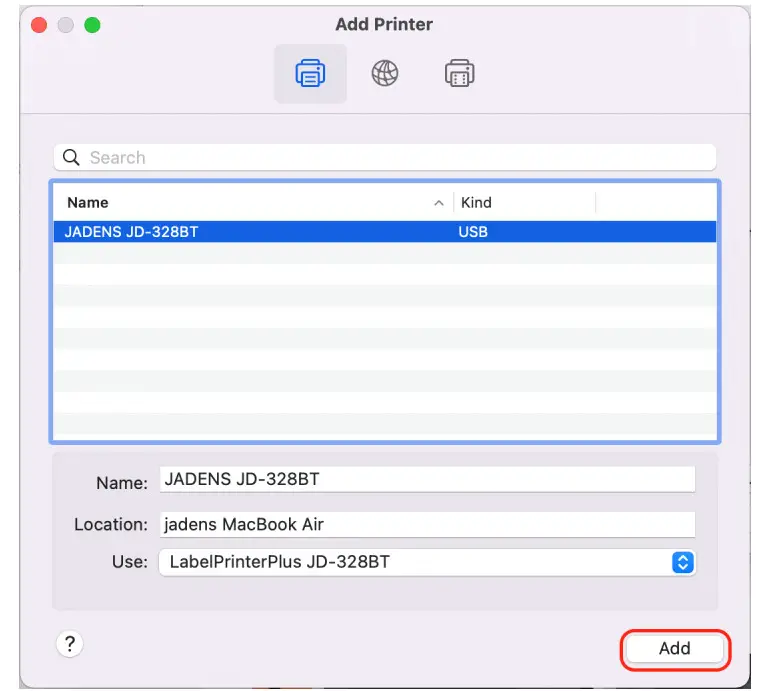Edit the Location field jadens MacBook Air
This screenshot has width=761, height=691.
click(x=427, y=525)
